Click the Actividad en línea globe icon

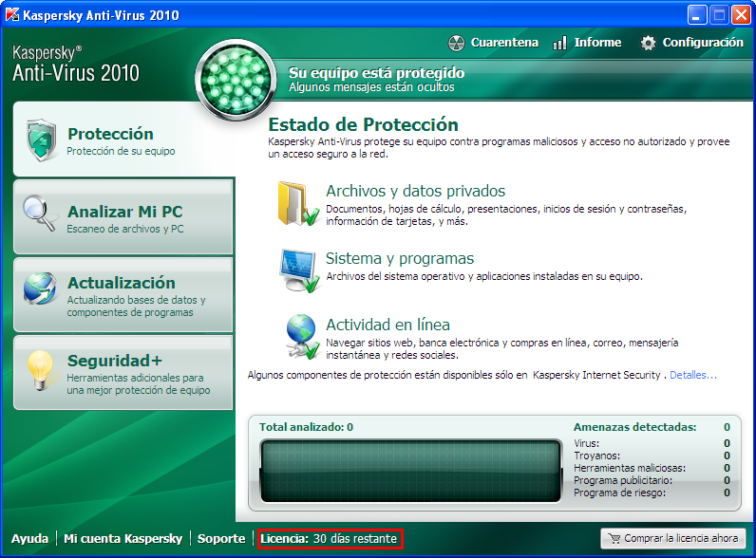(302, 336)
